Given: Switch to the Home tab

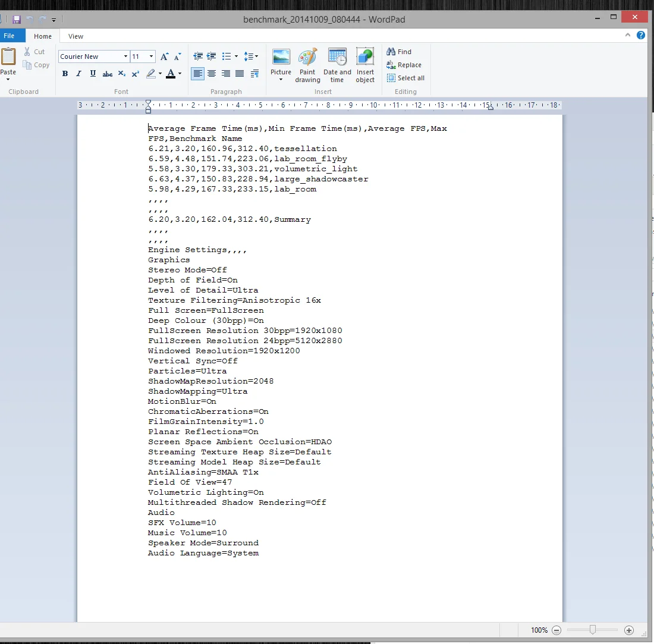Looking at the screenshot, I should coord(43,36).
